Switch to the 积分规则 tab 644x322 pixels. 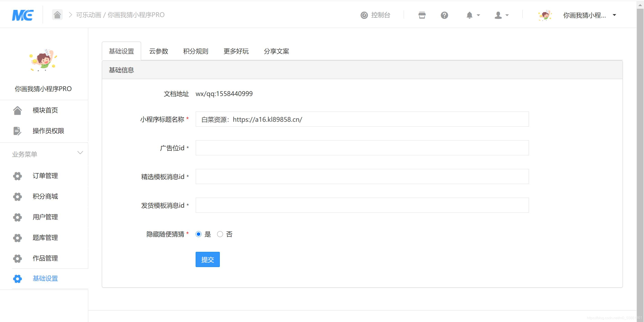point(196,51)
